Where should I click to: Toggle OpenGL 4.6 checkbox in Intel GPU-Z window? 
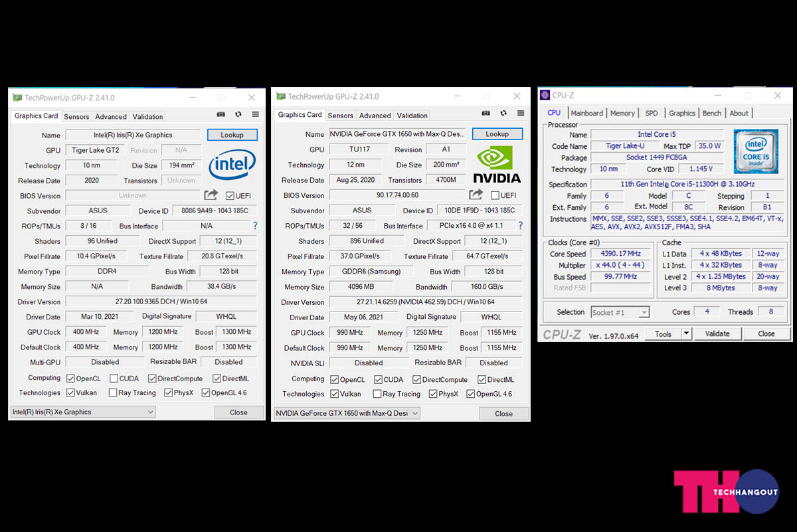pyautogui.click(x=205, y=393)
